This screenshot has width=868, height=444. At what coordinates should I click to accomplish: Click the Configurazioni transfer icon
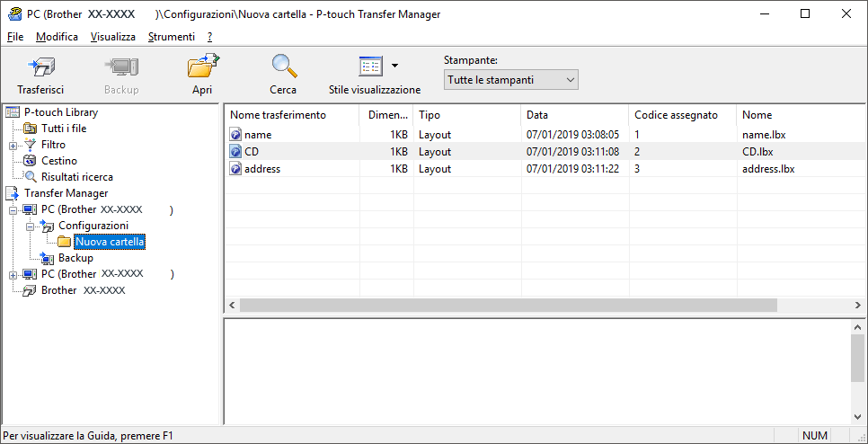(x=47, y=226)
